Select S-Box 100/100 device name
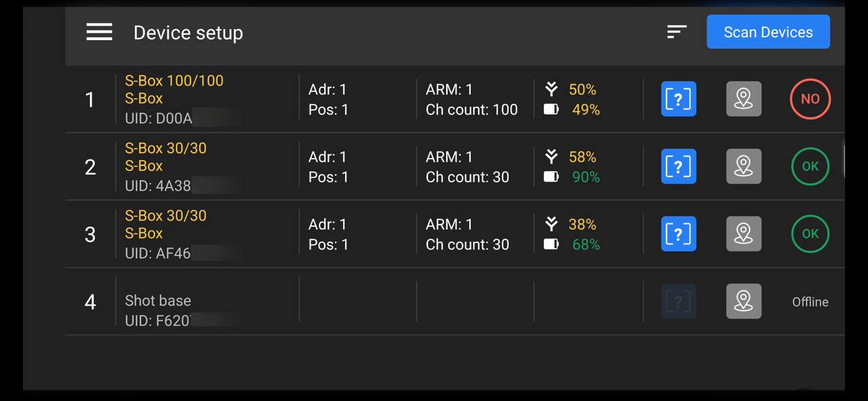 (174, 81)
